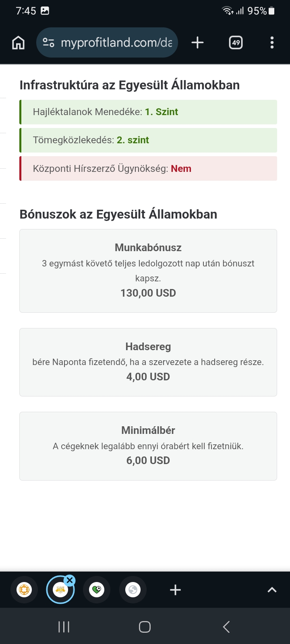Open Android recent apps button
Viewport: 290px width, 644px height.
coord(64,627)
